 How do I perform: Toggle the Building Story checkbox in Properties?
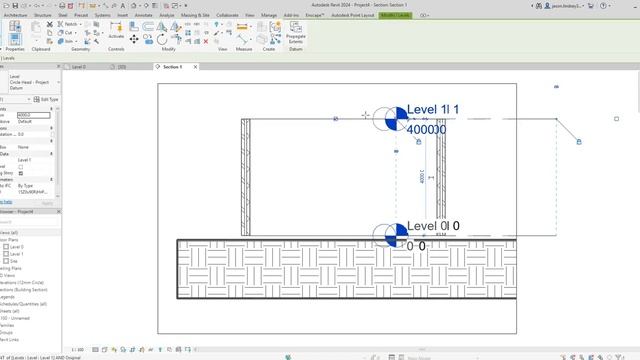tap(21, 173)
